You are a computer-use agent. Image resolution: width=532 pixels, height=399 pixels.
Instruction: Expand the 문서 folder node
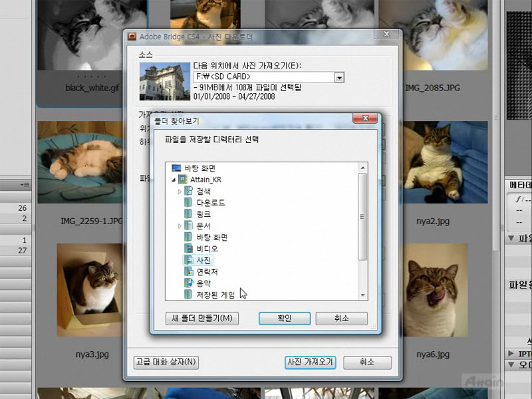tap(180, 226)
